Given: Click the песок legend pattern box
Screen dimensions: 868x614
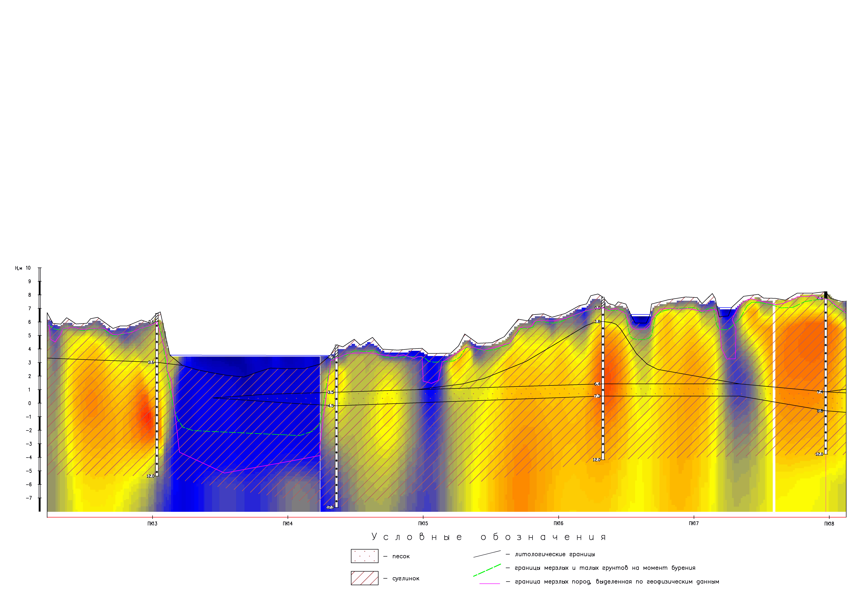Looking at the screenshot, I should [x=364, y=556].
